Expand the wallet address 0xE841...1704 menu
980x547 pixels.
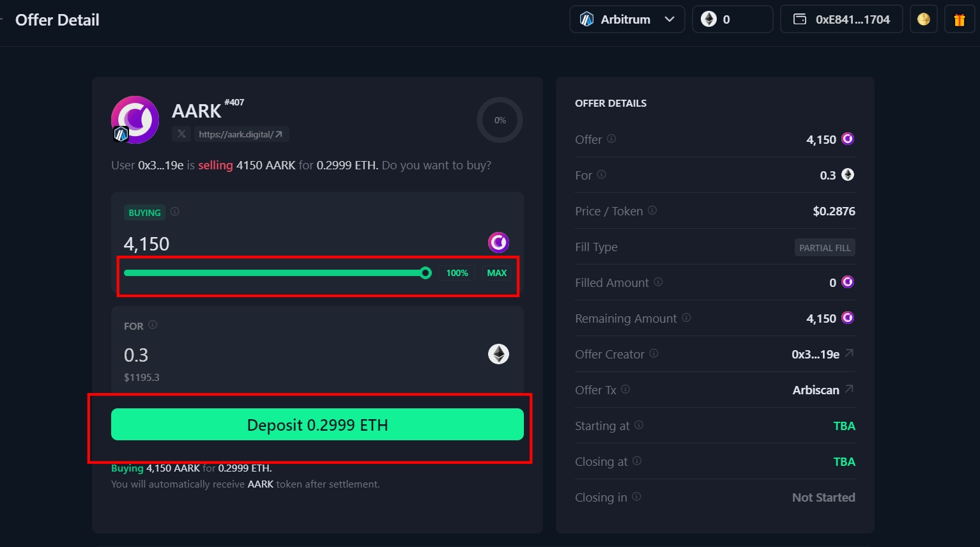click(x=841, y=19)
